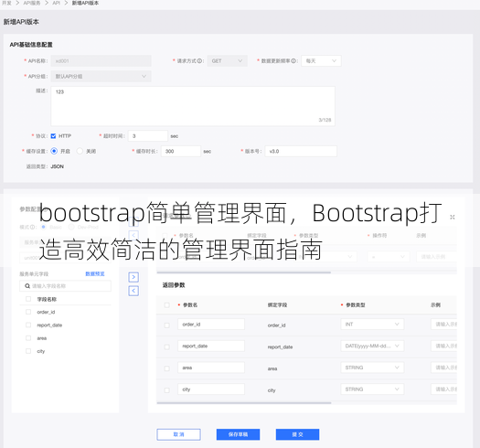Check the order_id field checkbox in left list
This screenshot has width=480, height=448.
point(28,312)
